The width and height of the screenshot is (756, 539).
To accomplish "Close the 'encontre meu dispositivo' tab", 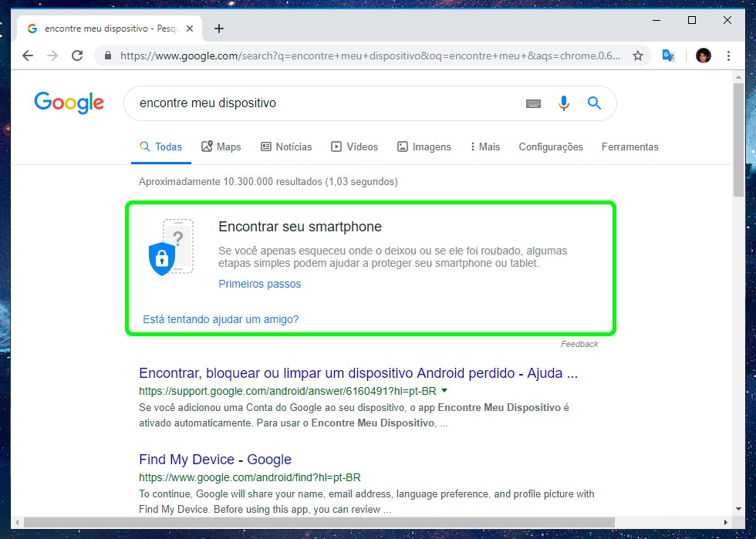I will pyautogui.click(x=190, y=29).
